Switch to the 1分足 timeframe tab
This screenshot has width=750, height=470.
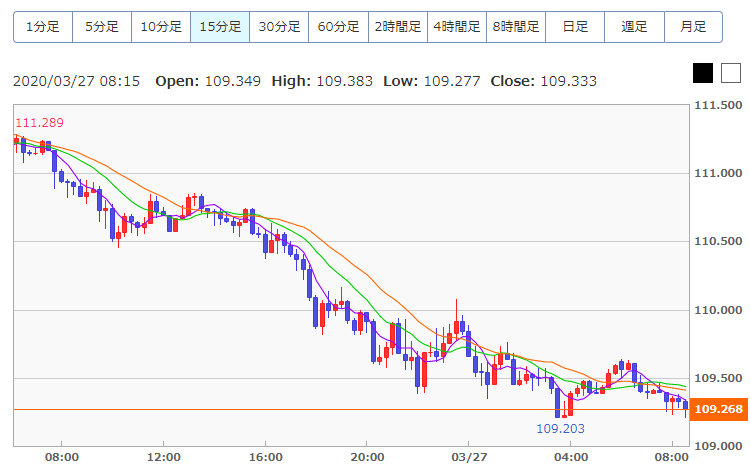pyautogui.click(x=43, y=27)
